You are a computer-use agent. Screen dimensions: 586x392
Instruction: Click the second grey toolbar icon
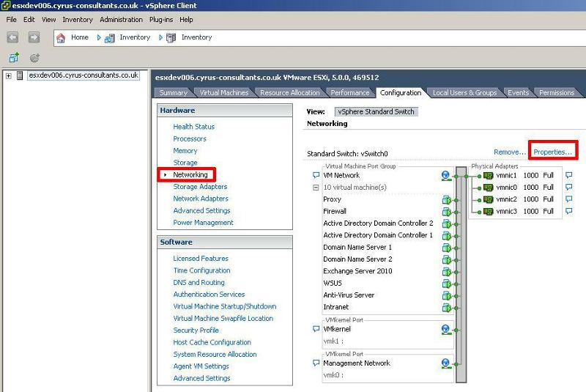point(34,58)
